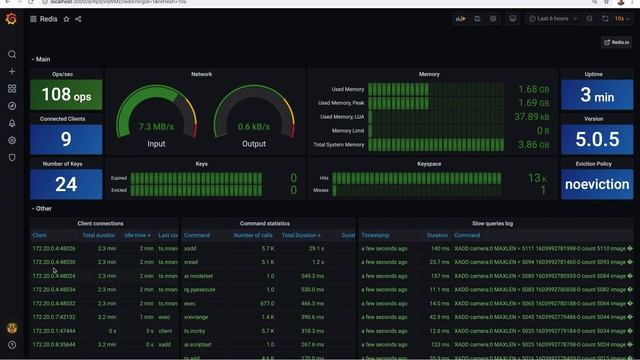Collapse the Other row

(x=42, y=209)
